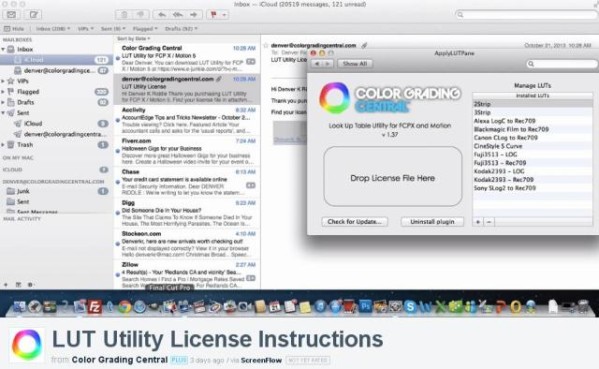The width and height of the screenshot is (599, 369).
Task: Expand the VIPs mailbox in sidebar
Action: point(3,81)
